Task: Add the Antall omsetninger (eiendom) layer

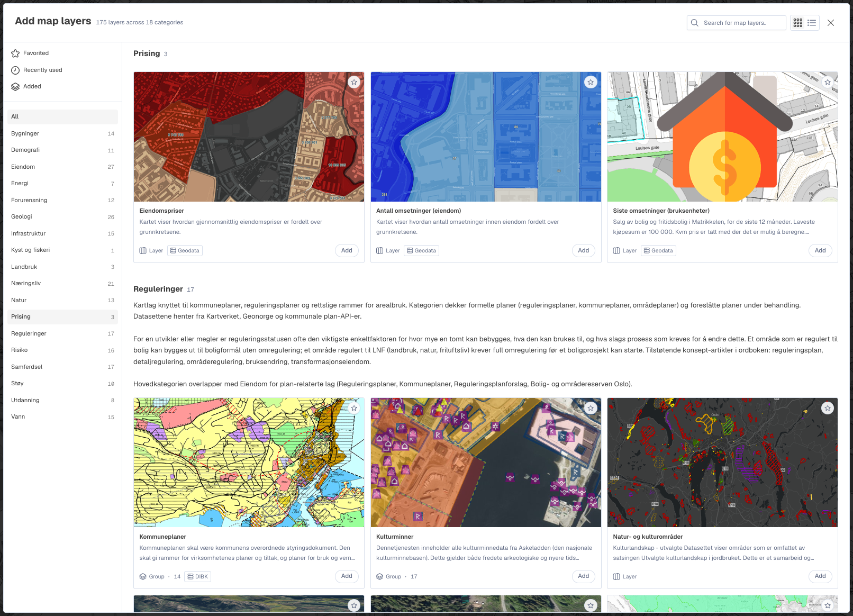Action: [584, 250]
